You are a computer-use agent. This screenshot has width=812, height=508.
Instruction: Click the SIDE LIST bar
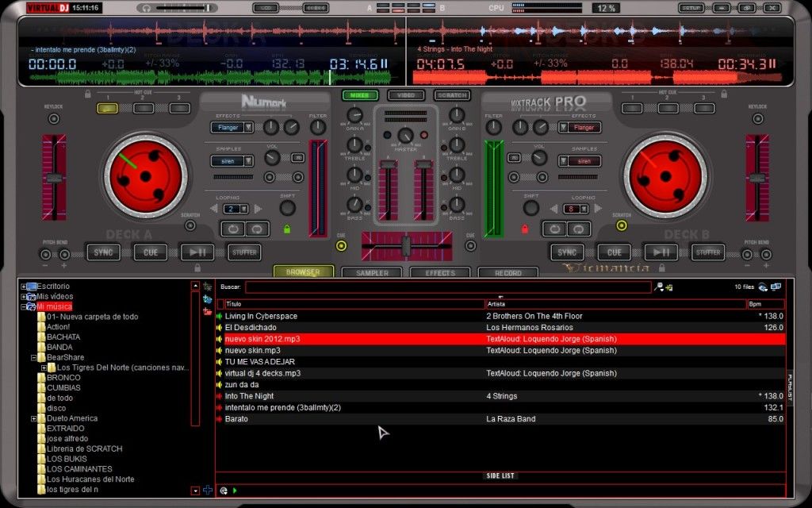coord(500,476)
